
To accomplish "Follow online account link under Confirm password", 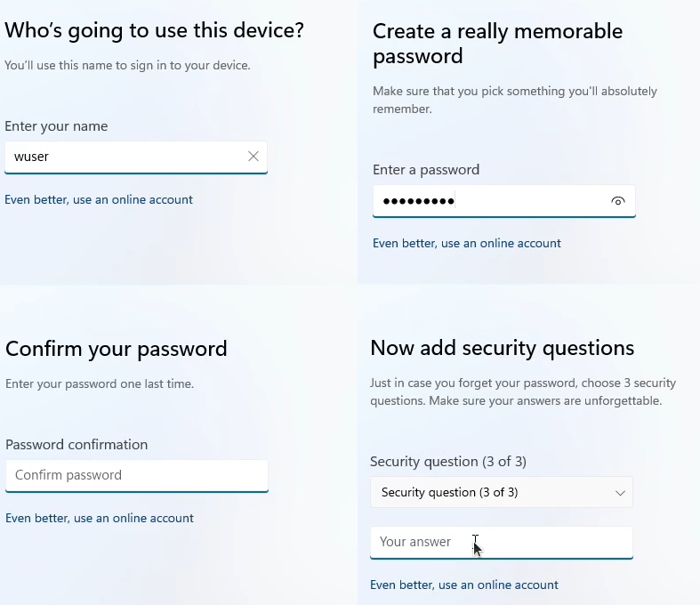I will pos(100,518).
